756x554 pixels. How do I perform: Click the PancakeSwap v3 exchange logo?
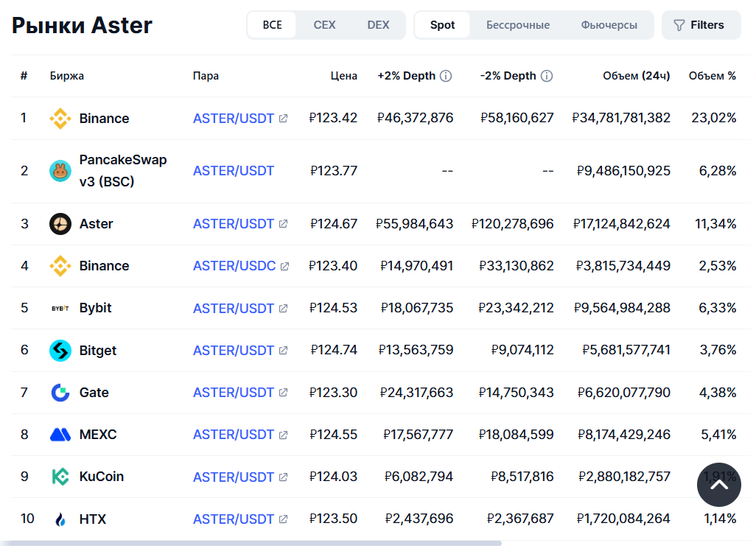60,171
